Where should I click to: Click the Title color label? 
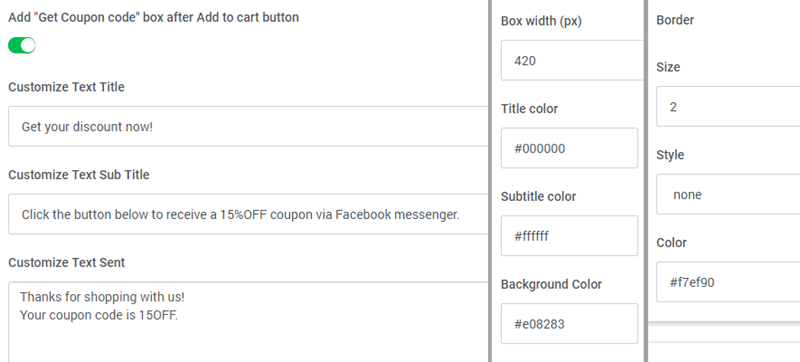[529, 109]
